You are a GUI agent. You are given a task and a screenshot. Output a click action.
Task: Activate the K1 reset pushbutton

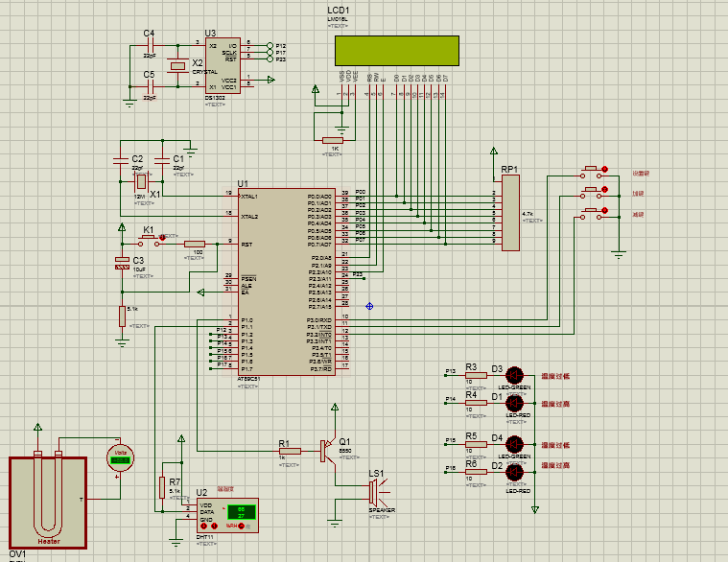coord(149,241)
